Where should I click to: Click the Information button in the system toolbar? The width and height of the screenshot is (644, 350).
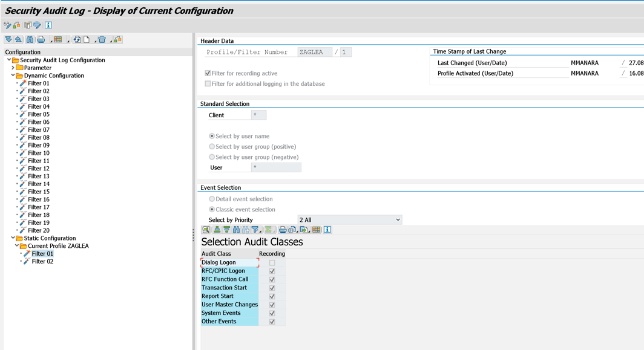point(48,25)
